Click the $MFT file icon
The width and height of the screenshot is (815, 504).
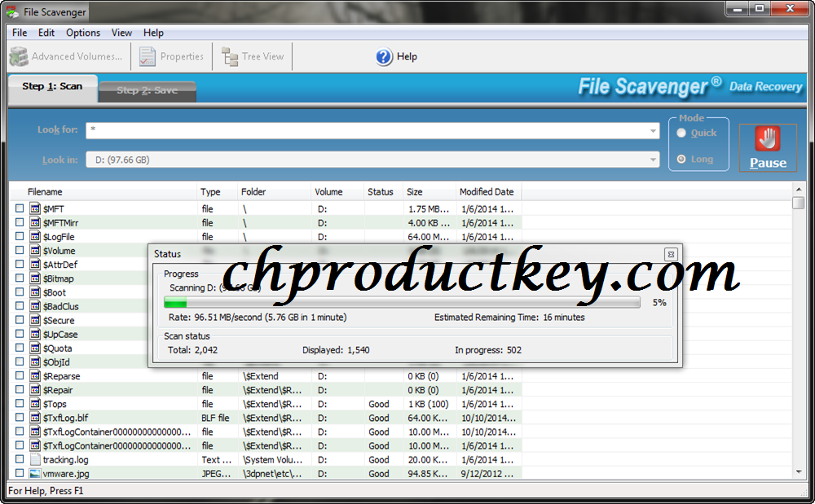tap(35, 208)
